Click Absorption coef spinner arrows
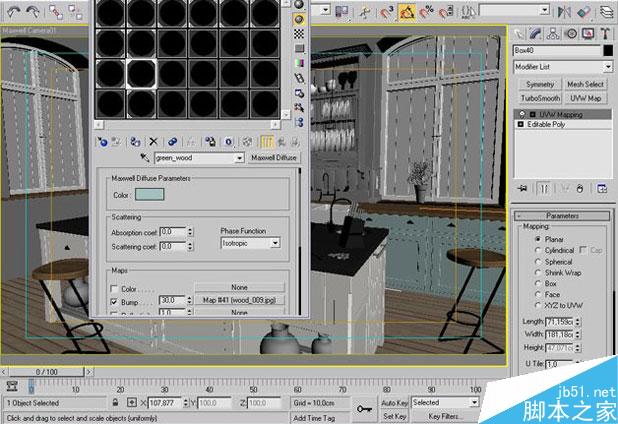This screenshot has height=424, width=618. 190,232
